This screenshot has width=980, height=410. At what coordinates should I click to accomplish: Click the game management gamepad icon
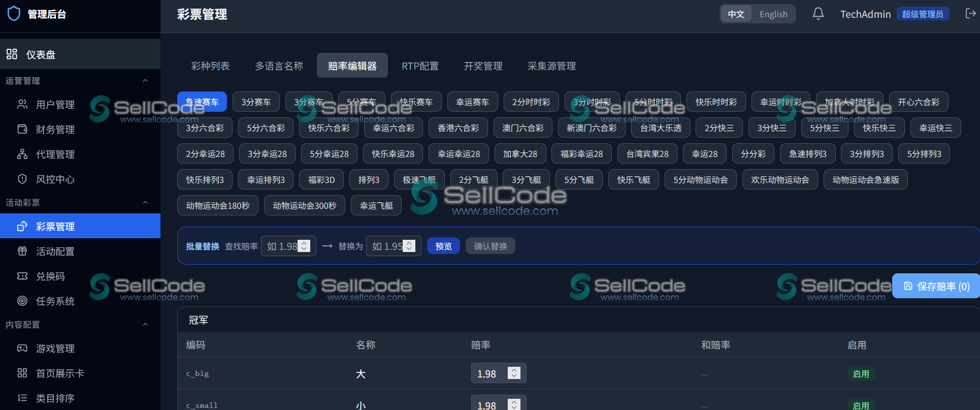pyautogui.click(x=22, y=348)
